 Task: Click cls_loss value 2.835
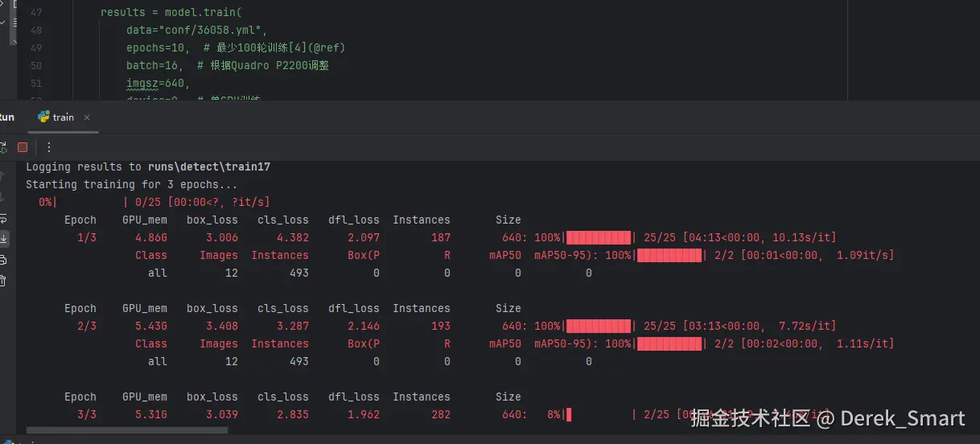tap(293, 414)
